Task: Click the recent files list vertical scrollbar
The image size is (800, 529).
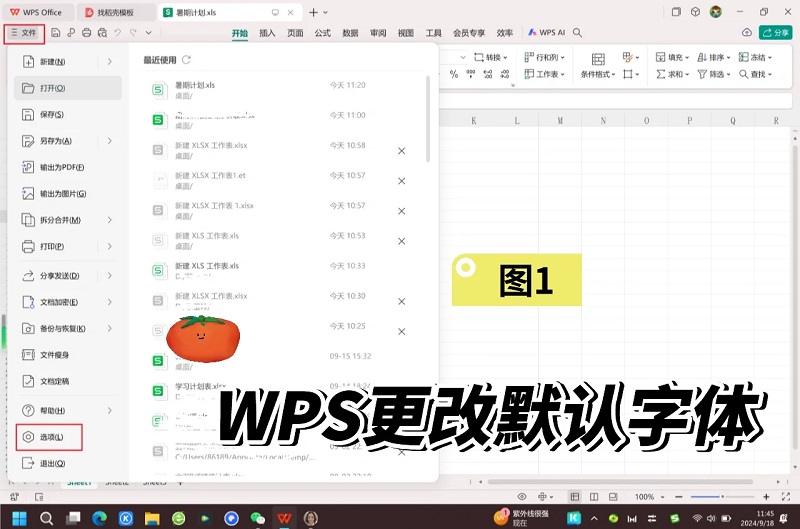Action: [x=428, y=119]
